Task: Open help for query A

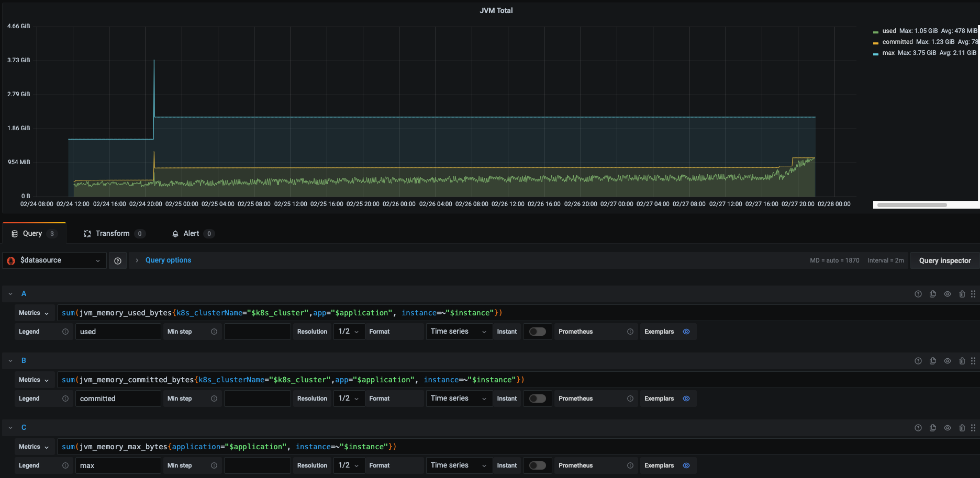Action: click(x=918, y=294)
